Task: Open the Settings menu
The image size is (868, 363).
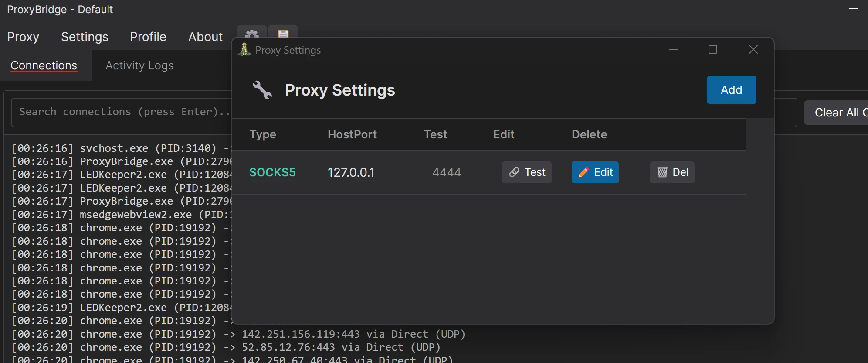Action: (85, 37)
